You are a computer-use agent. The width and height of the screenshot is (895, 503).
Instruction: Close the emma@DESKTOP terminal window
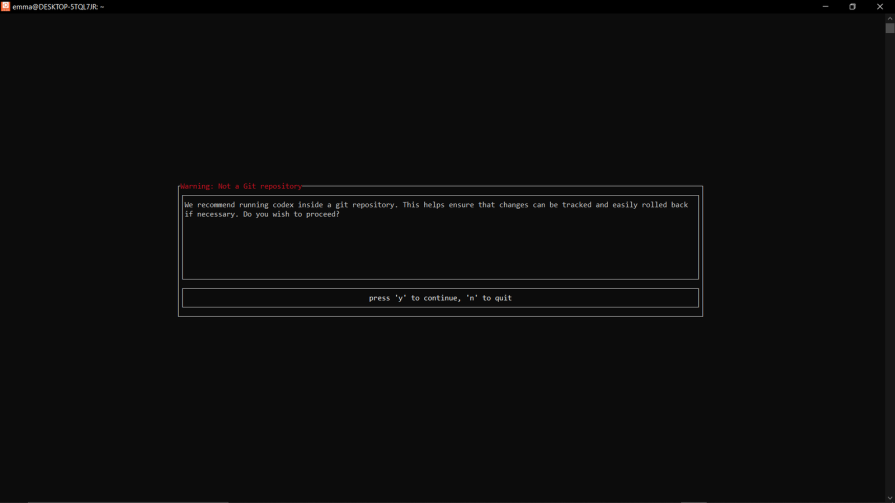point(880,6)
